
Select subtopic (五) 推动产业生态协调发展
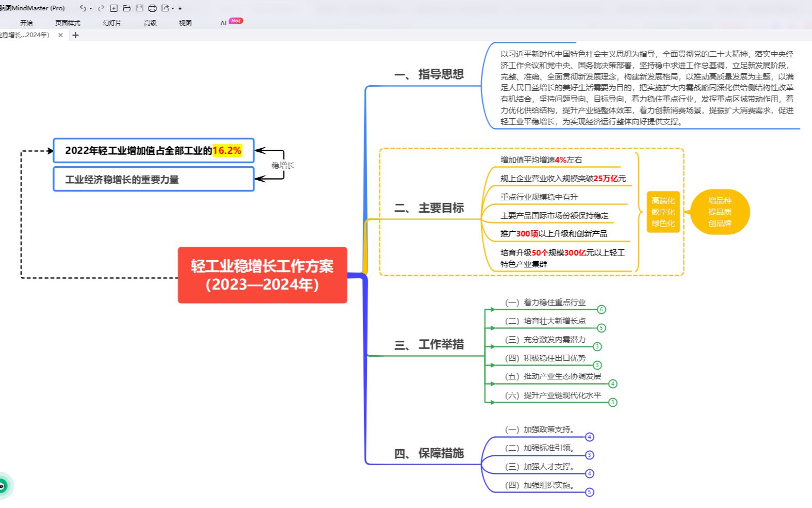(x=553, y=376)
